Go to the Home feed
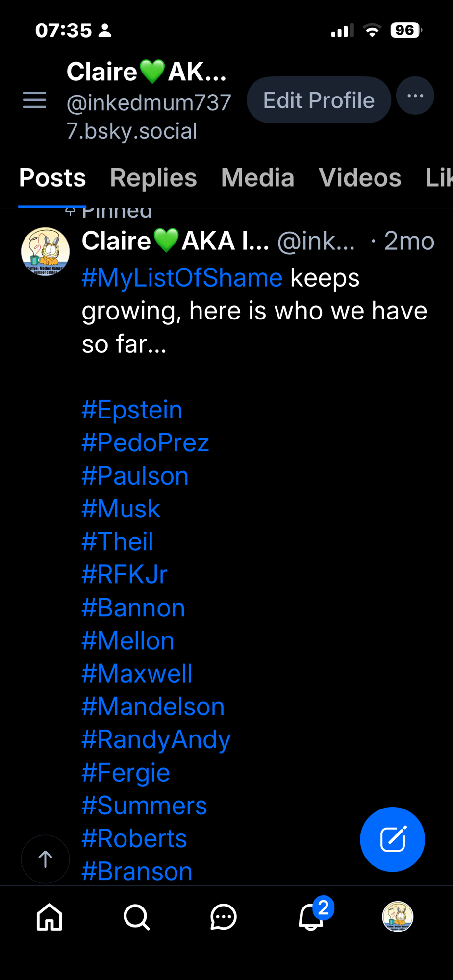This screenshot has height=980, width=453. tap(50, 917)
